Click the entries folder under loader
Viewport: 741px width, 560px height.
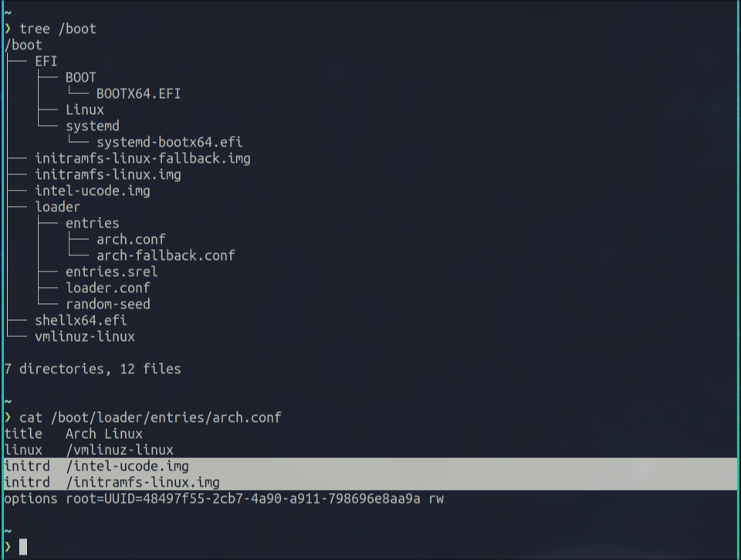(x=93, y=224)
